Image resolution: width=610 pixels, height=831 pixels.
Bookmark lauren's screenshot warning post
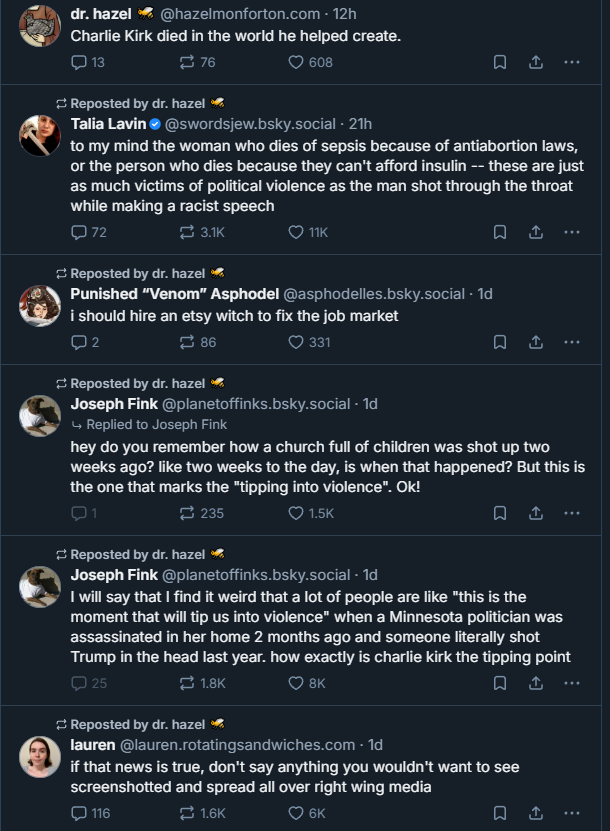tap(500, 813)
